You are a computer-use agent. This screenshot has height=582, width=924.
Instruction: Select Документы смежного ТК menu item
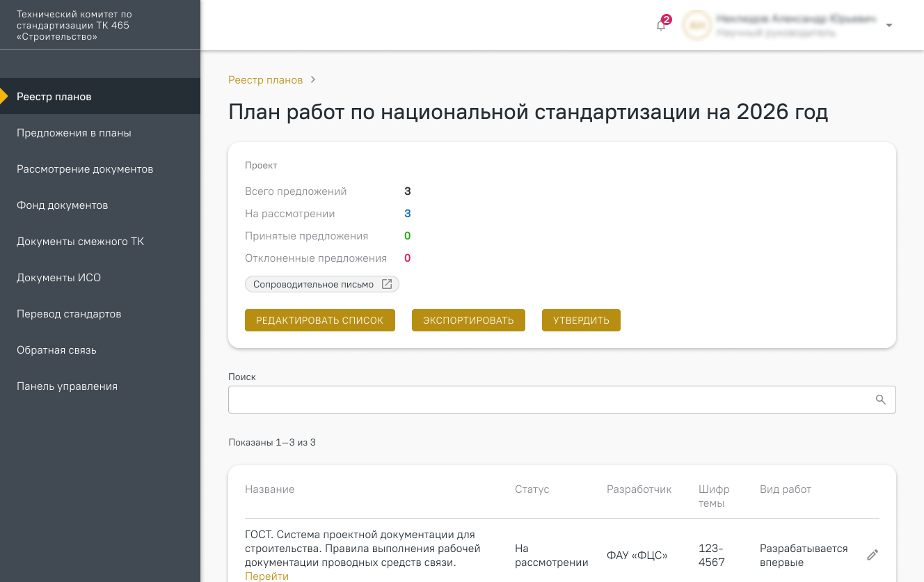pos(80,242)
